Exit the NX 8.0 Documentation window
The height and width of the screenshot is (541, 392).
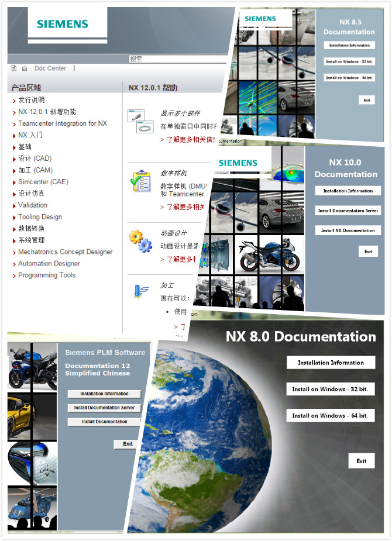point(362,461)
